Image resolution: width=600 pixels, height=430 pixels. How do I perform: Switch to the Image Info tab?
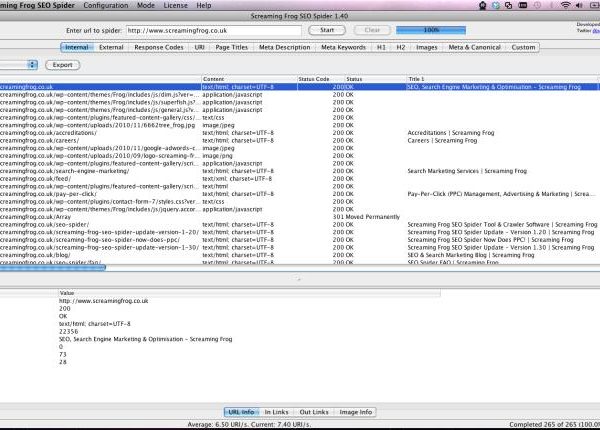click(355, 412)
